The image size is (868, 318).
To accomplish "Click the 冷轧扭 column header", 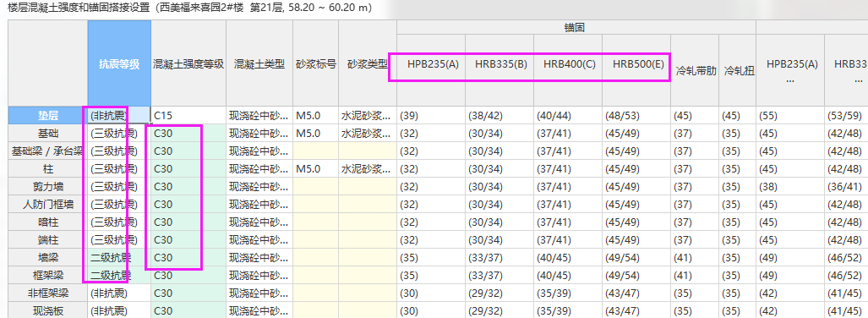I will pos(738,71).
